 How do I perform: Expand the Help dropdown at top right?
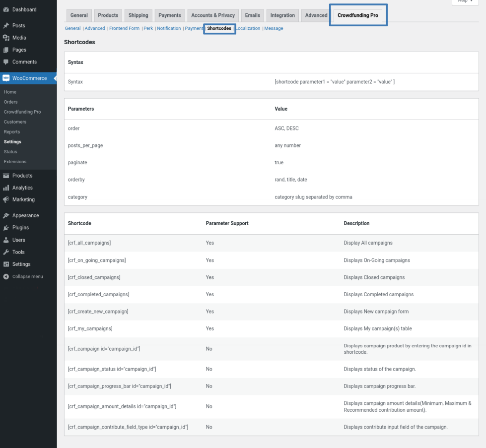(x=465, y=1)
